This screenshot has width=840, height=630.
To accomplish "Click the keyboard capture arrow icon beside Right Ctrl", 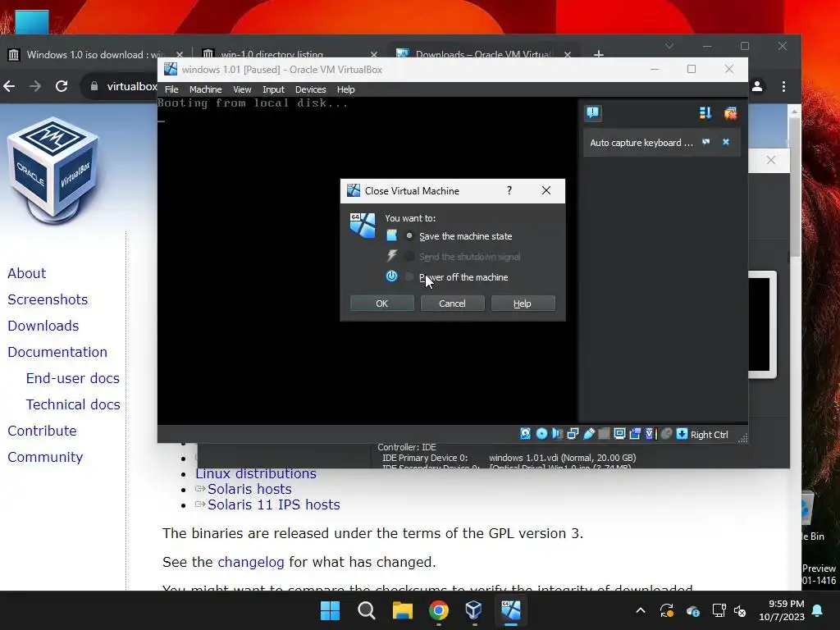I will (682, 434).
